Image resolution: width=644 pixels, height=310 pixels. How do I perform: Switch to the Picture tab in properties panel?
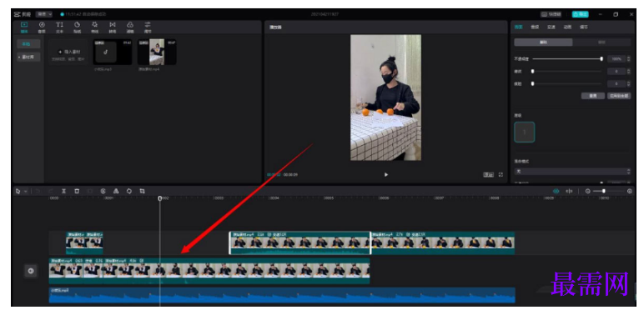coord(518,27)
